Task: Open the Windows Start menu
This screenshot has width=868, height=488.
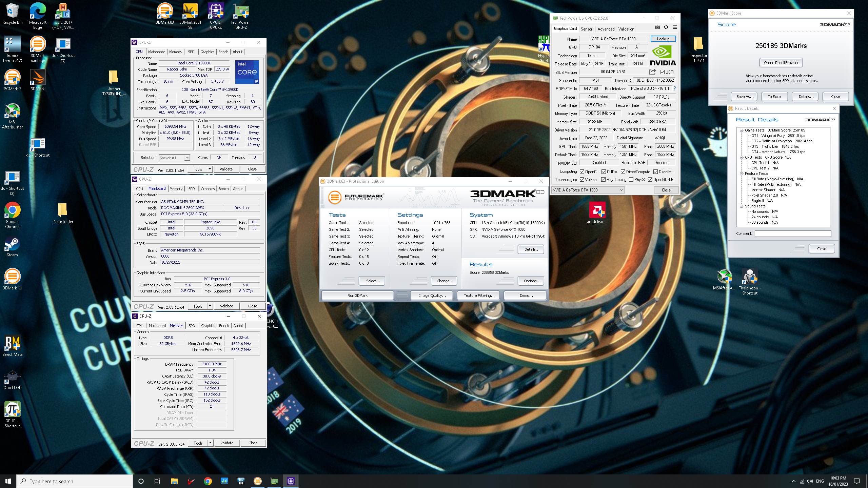Action: pyautogui.click(x=8, y=481)
